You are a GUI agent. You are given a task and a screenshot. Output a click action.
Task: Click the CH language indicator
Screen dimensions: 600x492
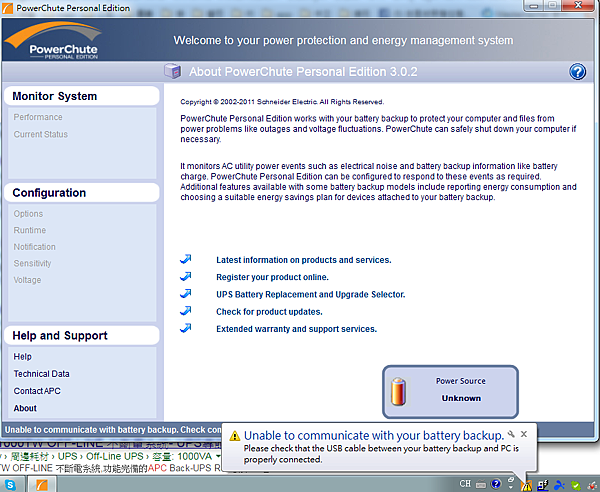click(x=465, y=484)
